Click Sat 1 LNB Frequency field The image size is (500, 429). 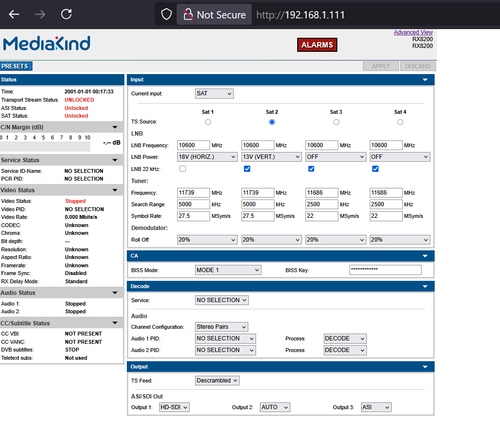193,145
